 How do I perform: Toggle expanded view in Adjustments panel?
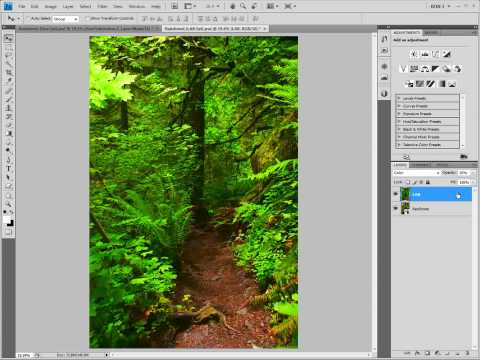[x=406, y=156]
